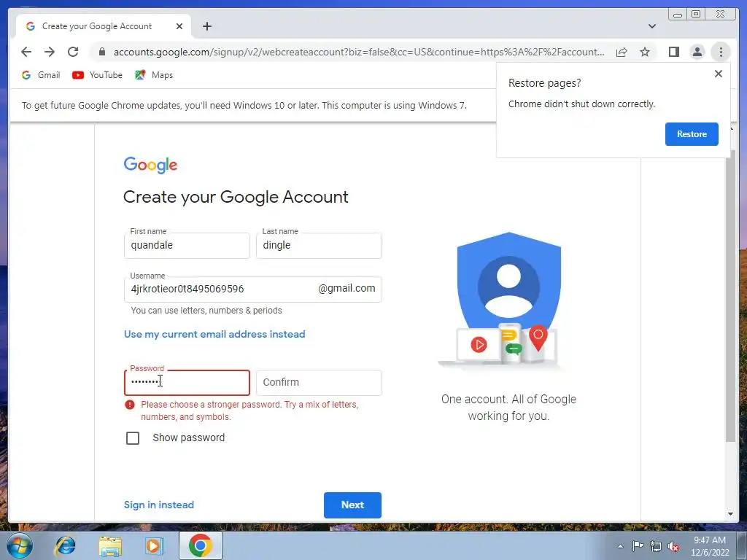Click the red password error icon
Image resolution: width=747 pixels, height=560 pixels.
click(130, 405)
